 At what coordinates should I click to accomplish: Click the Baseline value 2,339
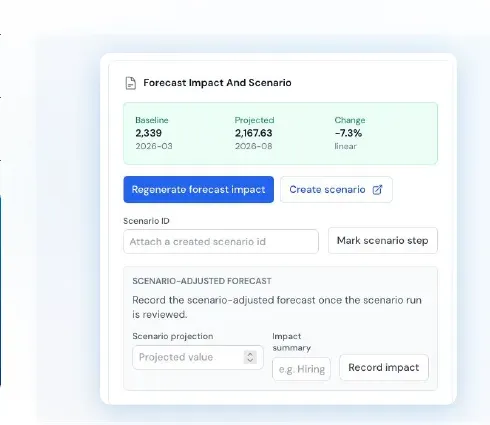tap(149, 133)
